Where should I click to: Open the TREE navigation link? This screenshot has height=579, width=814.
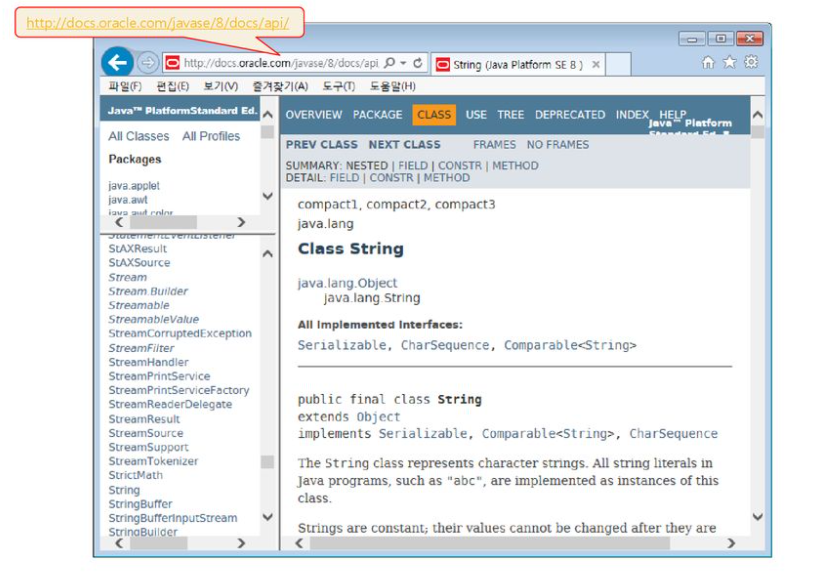pyautogui.click(x=510, y=115)
